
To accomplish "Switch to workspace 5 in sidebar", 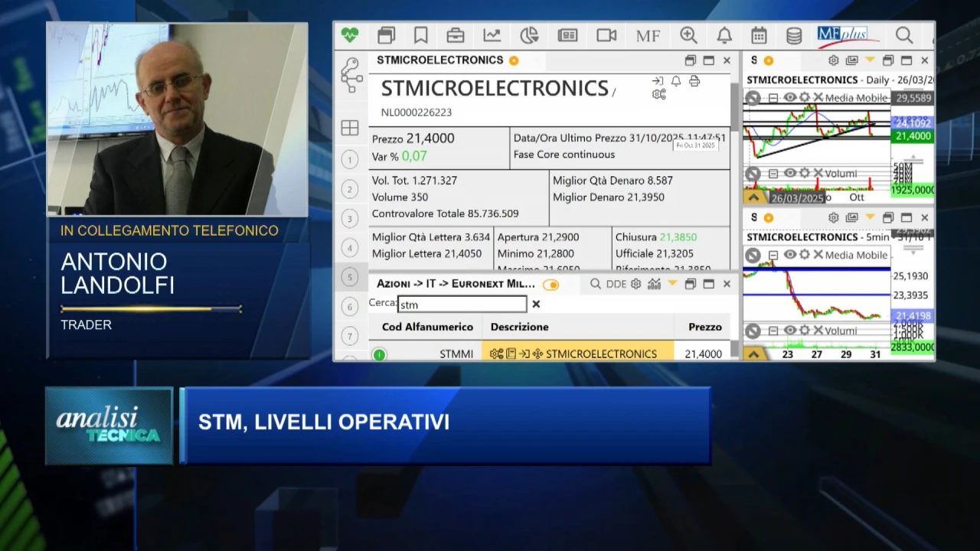I will tap(350, 277).
